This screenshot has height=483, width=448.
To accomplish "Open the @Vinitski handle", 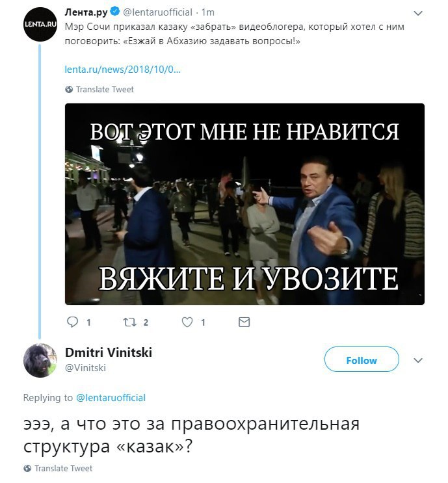I will pyautogui.click(x=85, y=368).
